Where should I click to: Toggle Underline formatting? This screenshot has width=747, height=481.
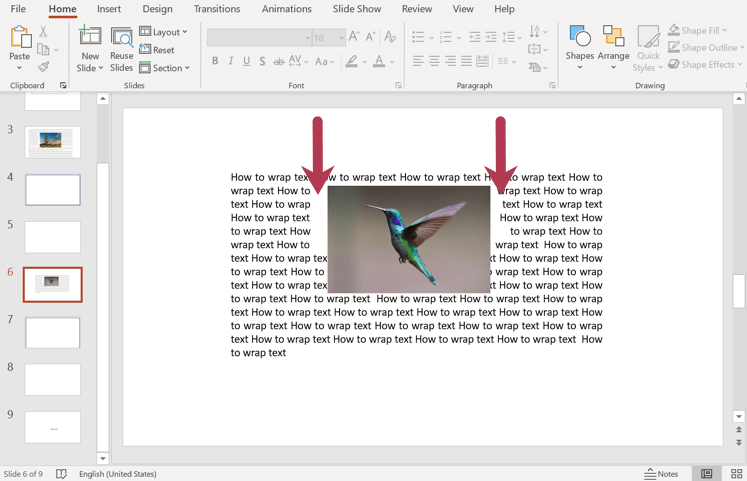[x=247, y=61]
